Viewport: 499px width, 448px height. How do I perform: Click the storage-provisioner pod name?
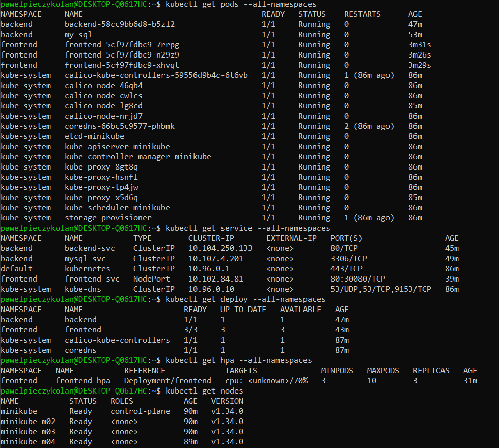pyautogui.click(x=108, y=218)
